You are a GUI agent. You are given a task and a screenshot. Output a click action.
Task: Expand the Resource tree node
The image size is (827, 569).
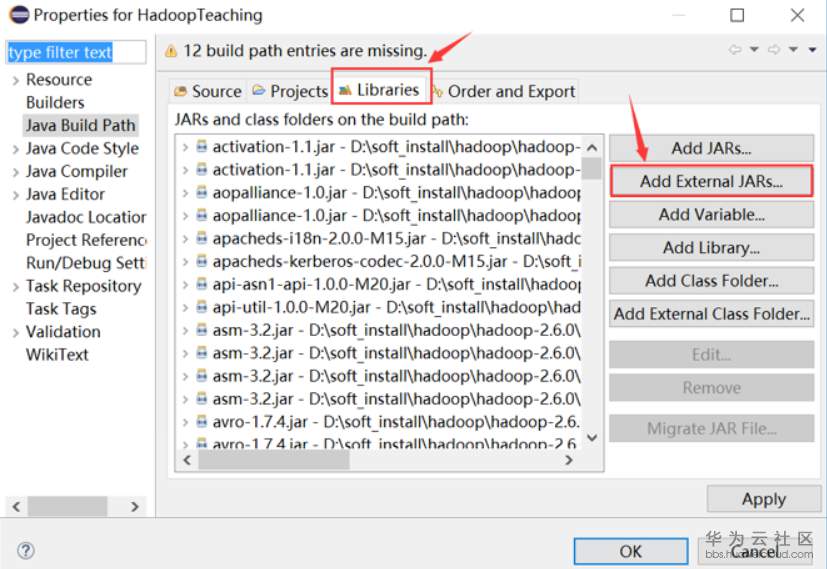[x=15, y=80]
